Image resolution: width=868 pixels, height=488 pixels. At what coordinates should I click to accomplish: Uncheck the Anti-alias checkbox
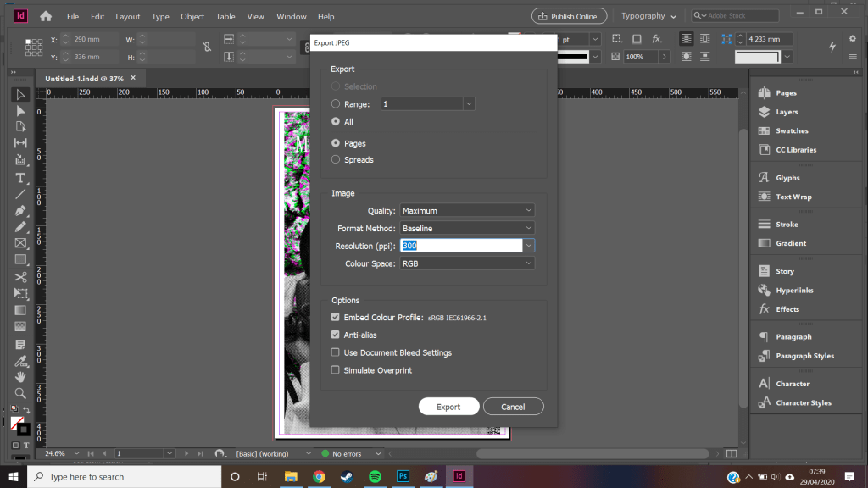tap(337, 335)
